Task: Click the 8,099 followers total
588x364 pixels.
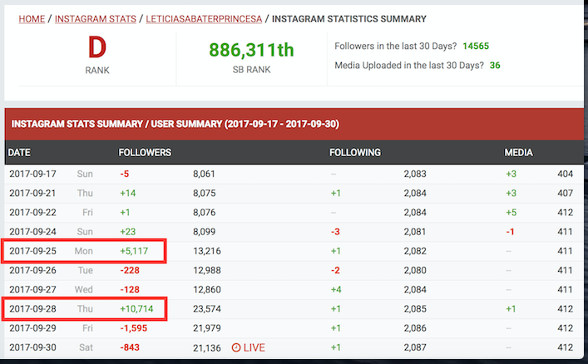Action: (205, 232)
